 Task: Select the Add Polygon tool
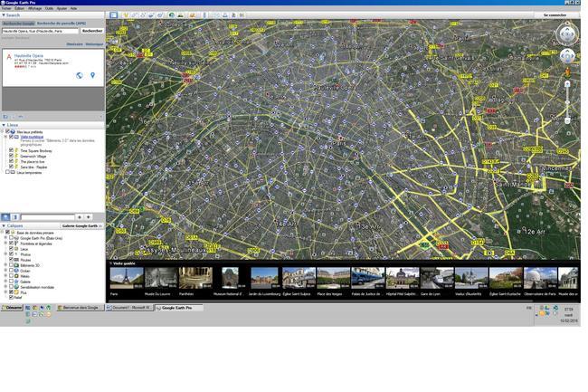click(134, 15)
